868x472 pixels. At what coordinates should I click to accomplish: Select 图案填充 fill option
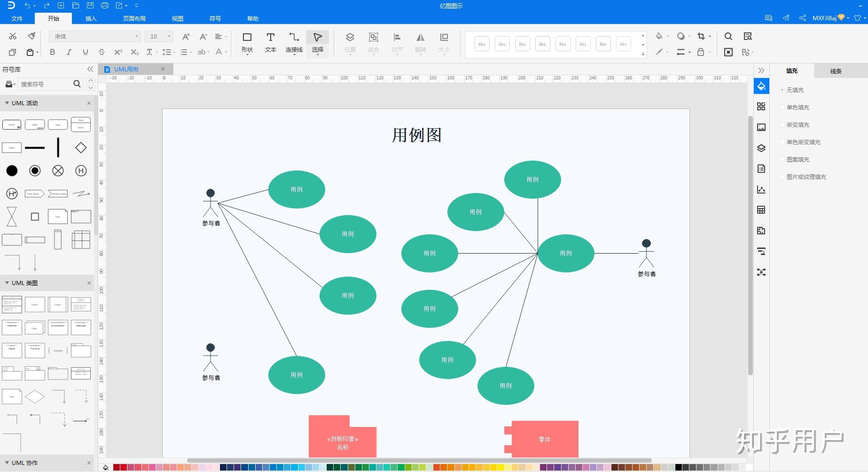pyautogui.click(x=795, y=159)
